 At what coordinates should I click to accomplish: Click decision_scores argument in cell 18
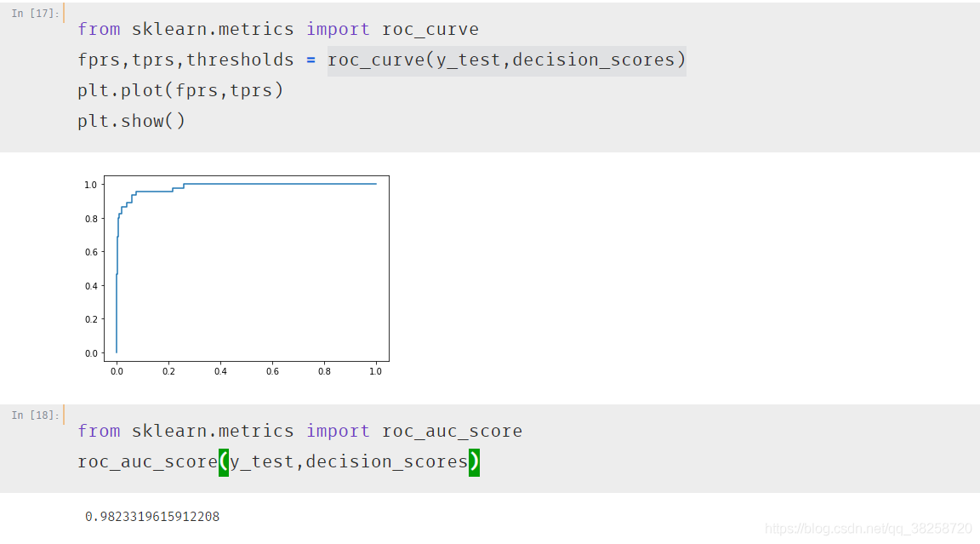[x=387, y=462]
